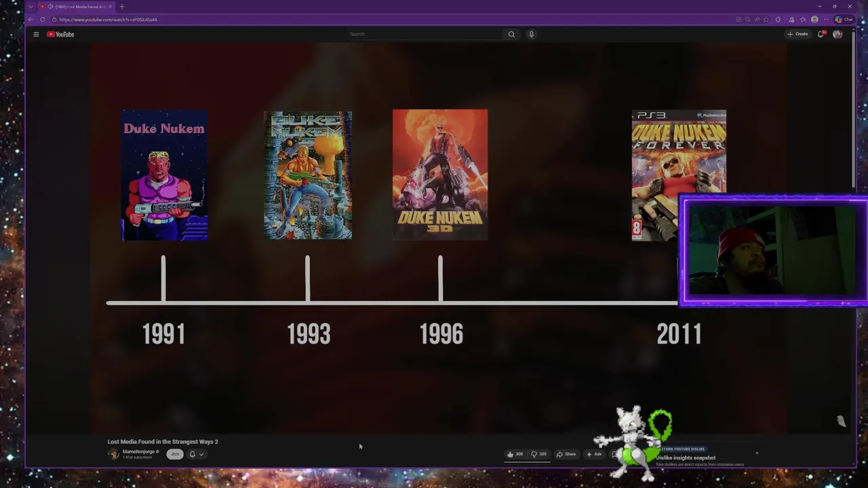Screen dimensions: 868x488
Task: Focus the YouTube search field
Action: click(425, 34)
